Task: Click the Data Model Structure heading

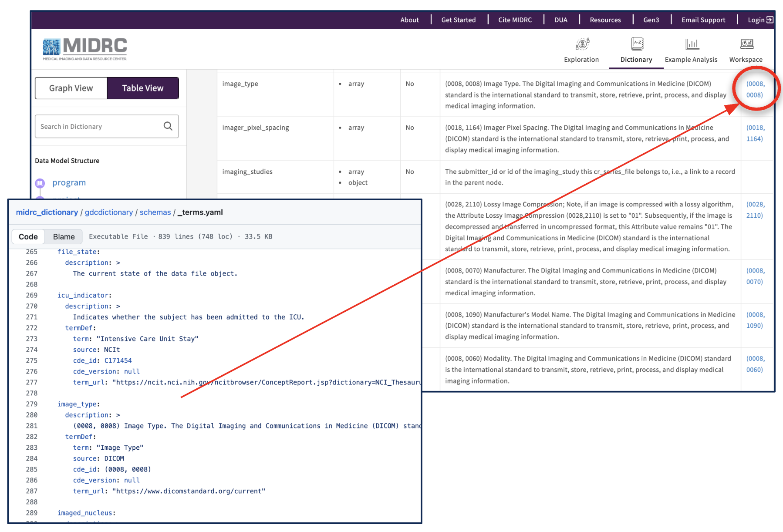Action: pyautogui.click(x=67, y=161)
